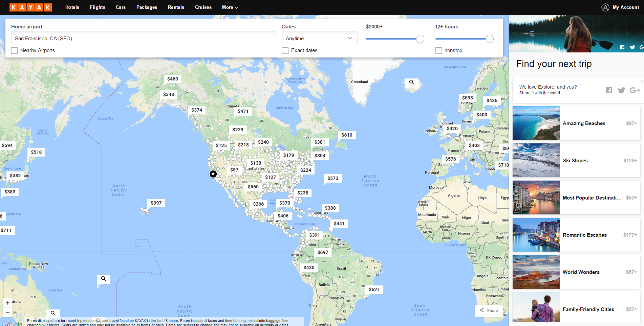Click the search magnifier marker in South Pacific
Viewport: 644px width, 326px height.
pyautogui.click(x=104, y=279)
